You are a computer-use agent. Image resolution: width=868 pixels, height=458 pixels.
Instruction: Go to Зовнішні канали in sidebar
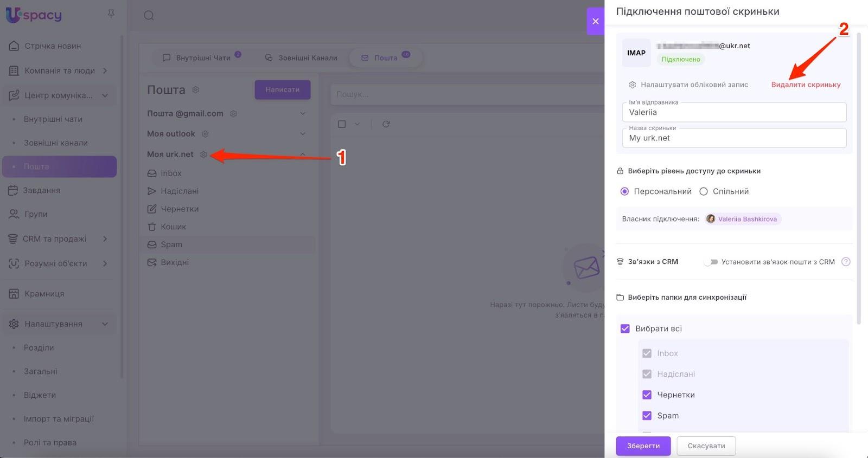coord(56,143)
